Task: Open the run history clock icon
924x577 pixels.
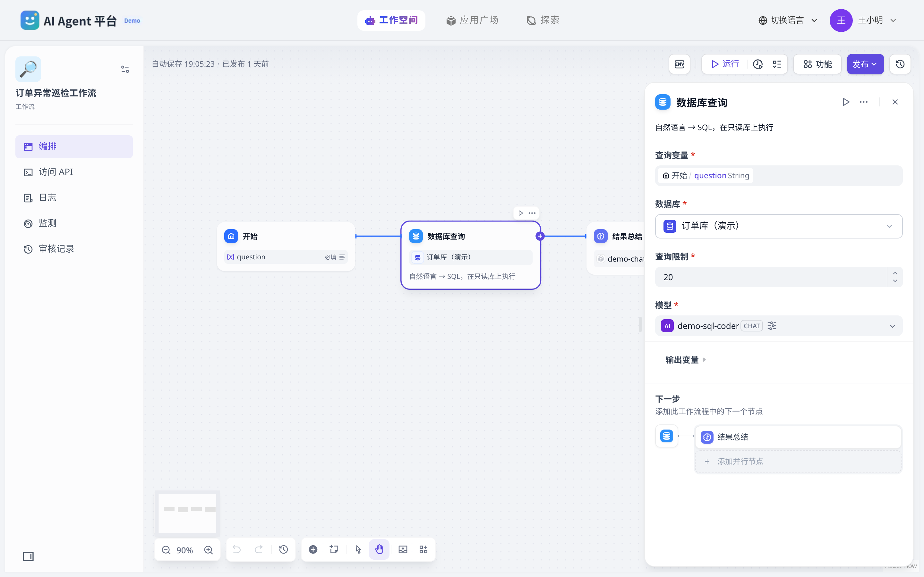Action: [x=757, y=64]
